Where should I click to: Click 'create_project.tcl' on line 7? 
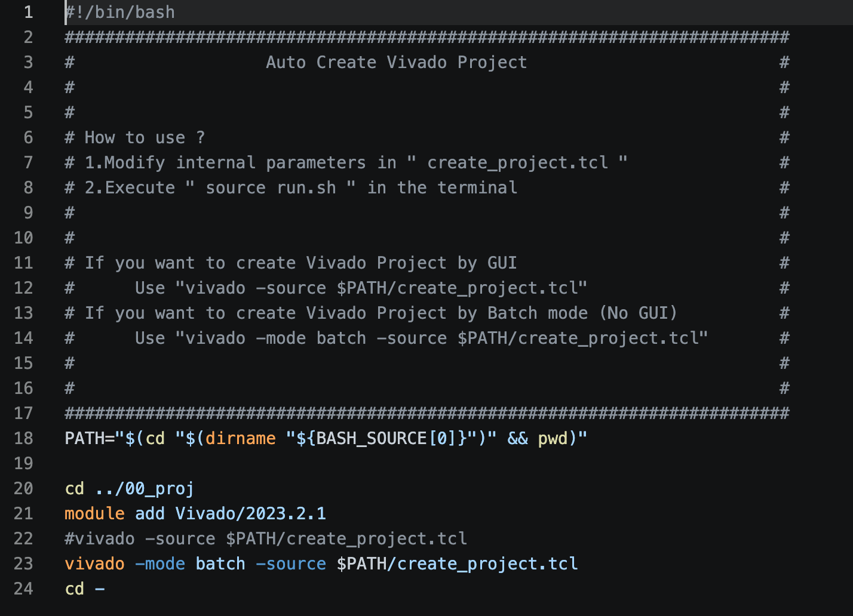pyautogui.click(x=518, y=162)
